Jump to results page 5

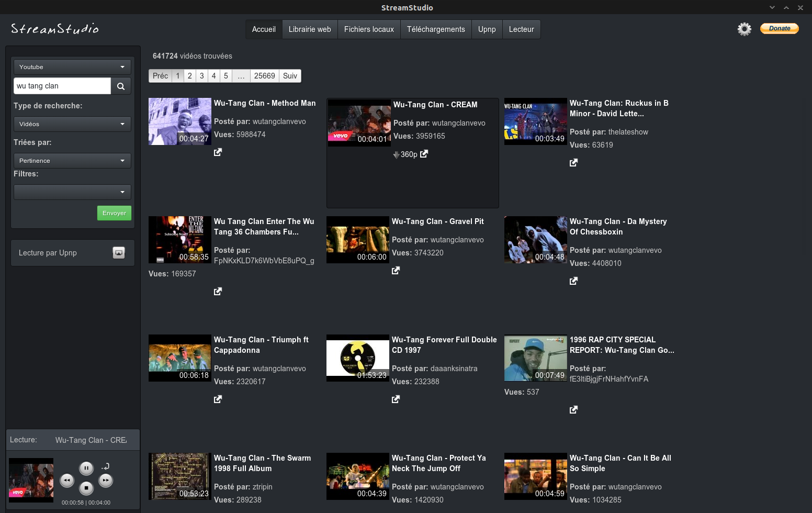(x=226, y=76)
